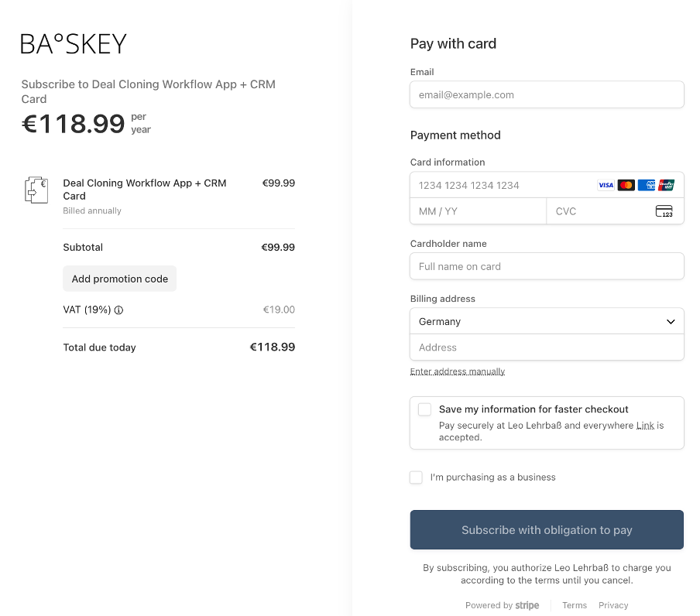
Task: Enable Save my information for faster checkout
Action: coord(424,409)
